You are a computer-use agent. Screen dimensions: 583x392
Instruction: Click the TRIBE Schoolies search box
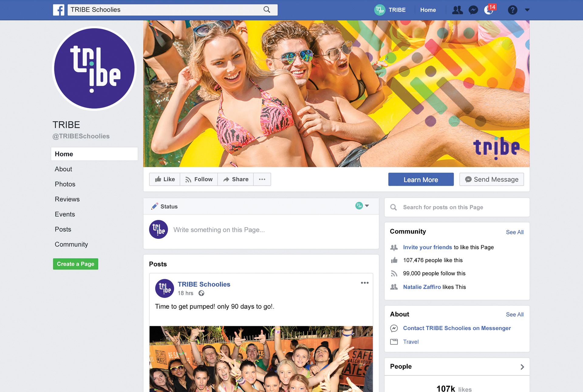(x=172, y=10)
